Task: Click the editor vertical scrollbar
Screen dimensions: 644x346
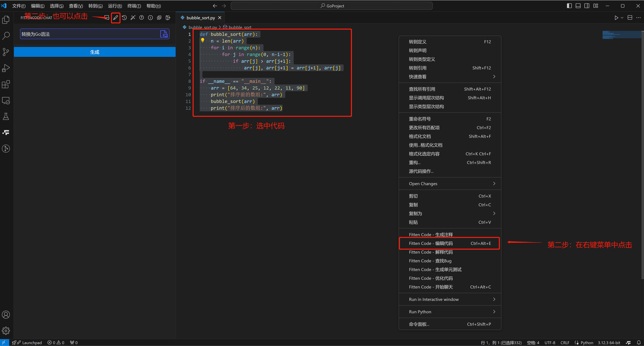Action: 642,155
